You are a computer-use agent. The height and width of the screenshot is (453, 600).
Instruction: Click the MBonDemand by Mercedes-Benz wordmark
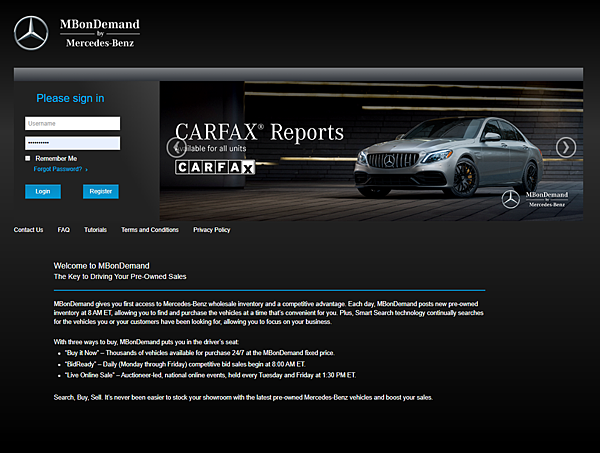point(100,33)
